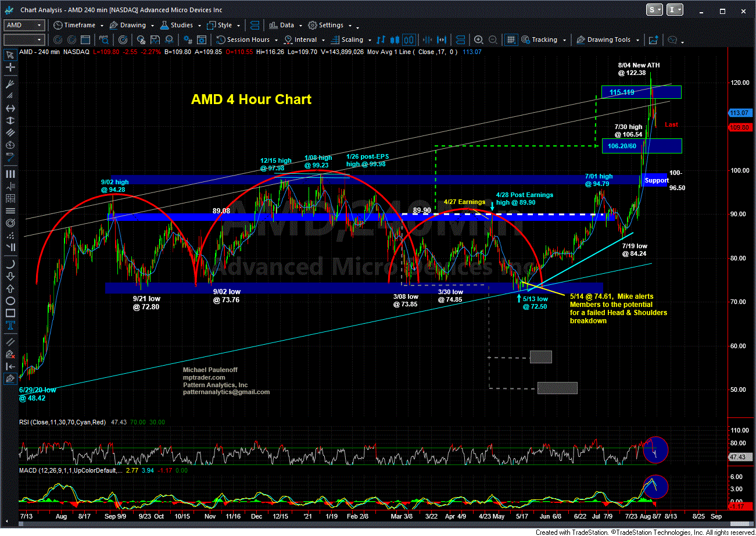Select the pointer arrow tool in left toolbar
This screenshot has width=756, height=536.
coord(10,55)
